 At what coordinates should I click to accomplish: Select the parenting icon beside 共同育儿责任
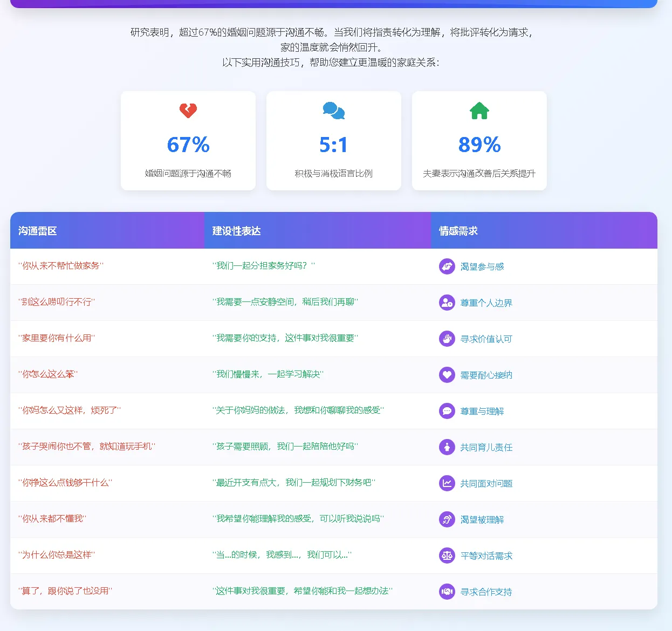pos(447,447)
